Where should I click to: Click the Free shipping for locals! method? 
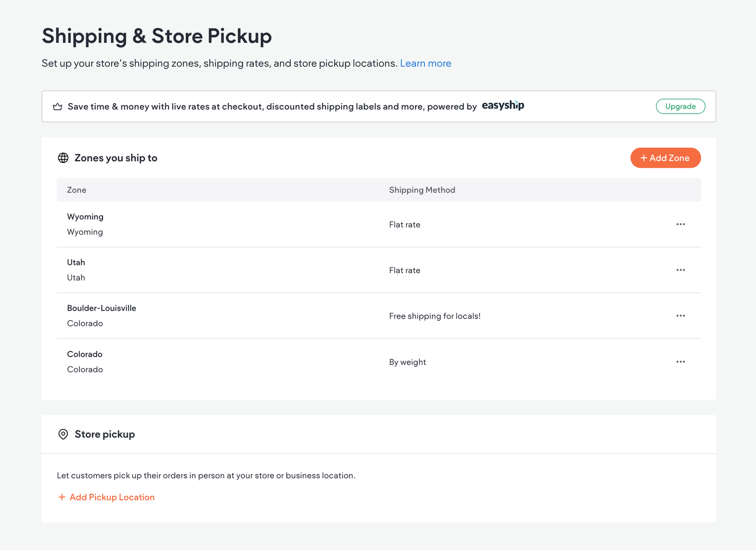[434, 316]
